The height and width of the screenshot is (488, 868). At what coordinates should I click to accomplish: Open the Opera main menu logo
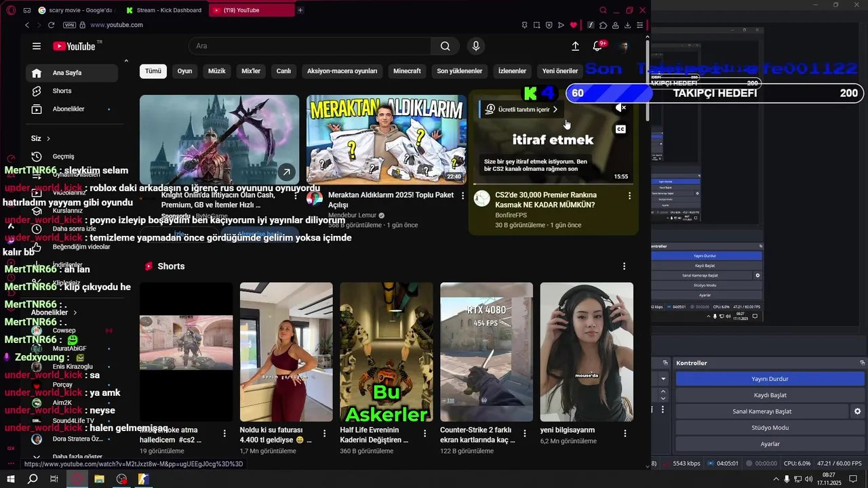[11, 10]
